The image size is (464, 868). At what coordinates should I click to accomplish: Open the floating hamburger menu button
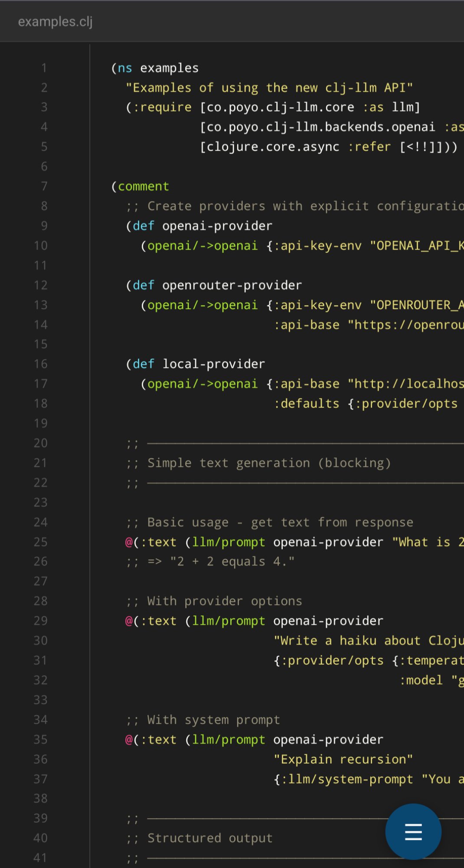click(413, 832)
